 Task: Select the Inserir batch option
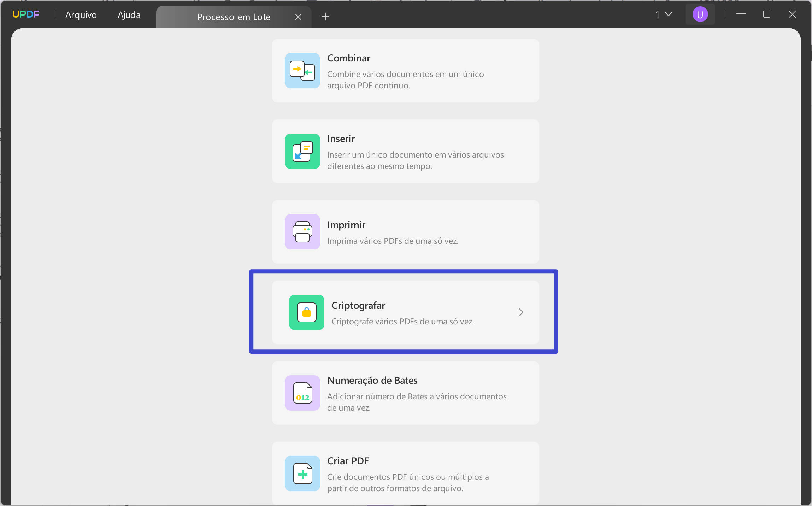(x=405, y=151)
